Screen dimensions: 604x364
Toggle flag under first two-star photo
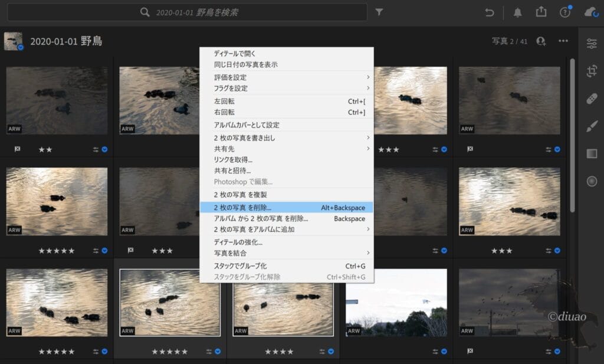pyautogui.click(x=17, y=149)
